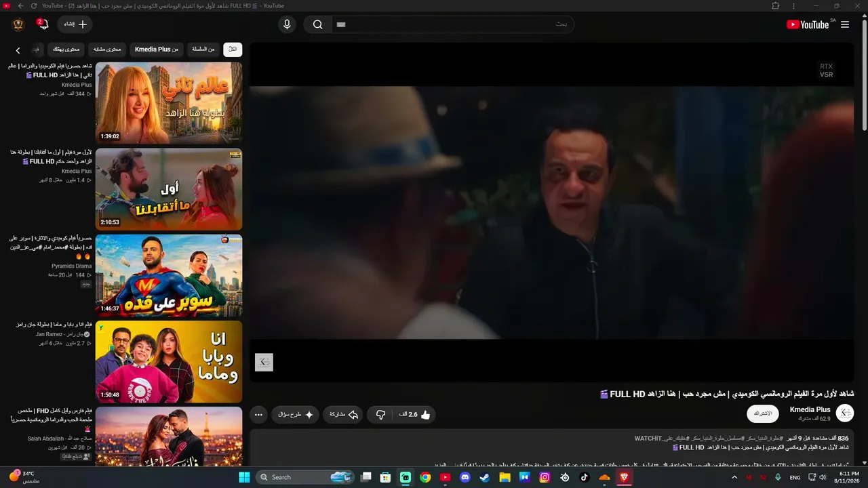This screenshot has width=868, height=488.
Task: Dislike the video with thumbs down
Action: 380,414
